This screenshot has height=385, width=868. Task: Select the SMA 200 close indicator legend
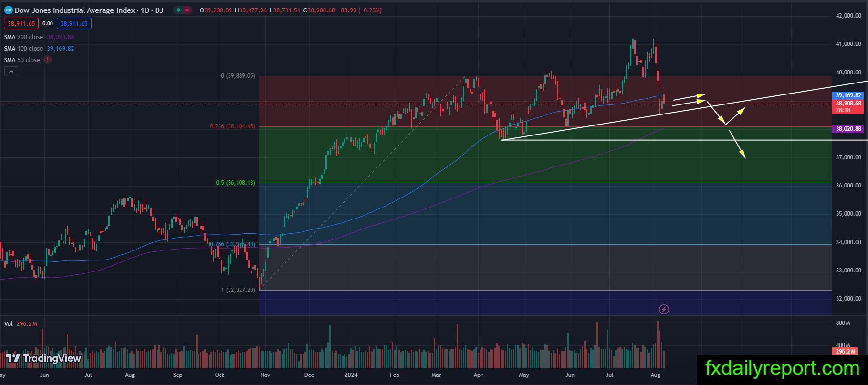click(23, 37)
